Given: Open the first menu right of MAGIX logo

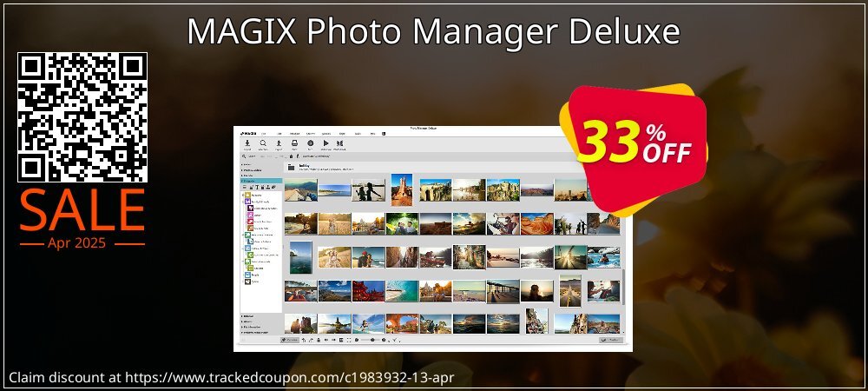Looking at the screenshot, I should point(264,134).
